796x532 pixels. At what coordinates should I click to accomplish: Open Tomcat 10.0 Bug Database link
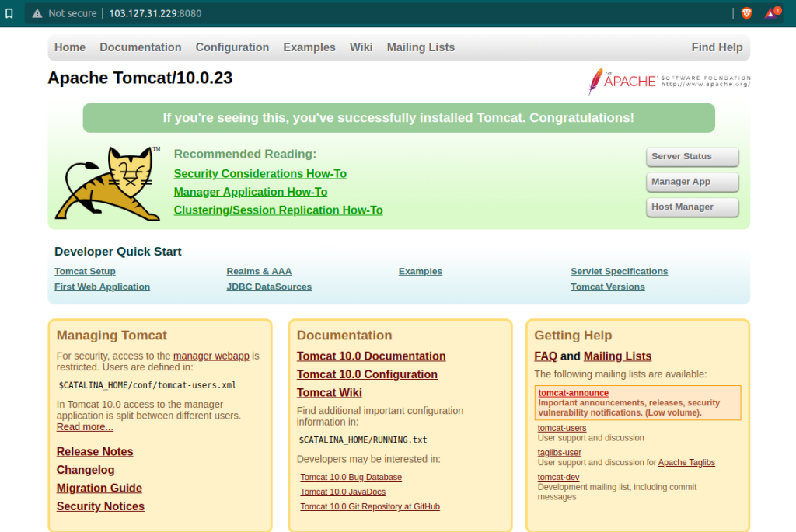tap(351, 477)
